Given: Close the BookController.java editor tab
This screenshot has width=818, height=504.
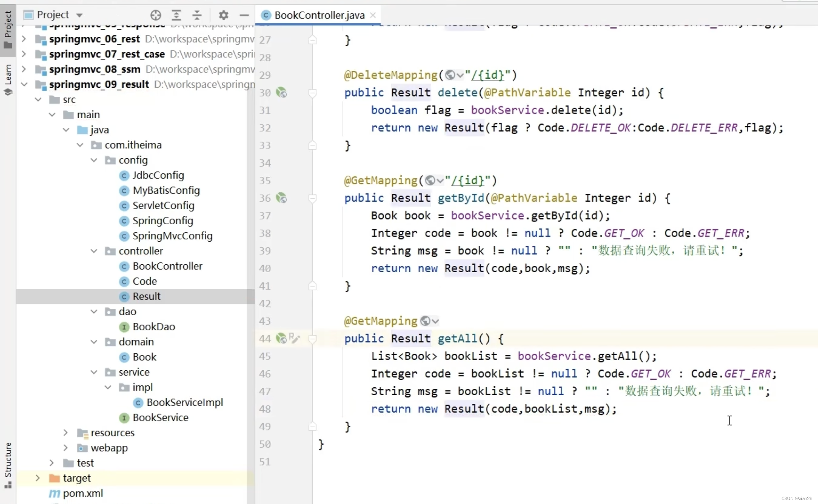Looking at the screenshot, I should 373,15.
